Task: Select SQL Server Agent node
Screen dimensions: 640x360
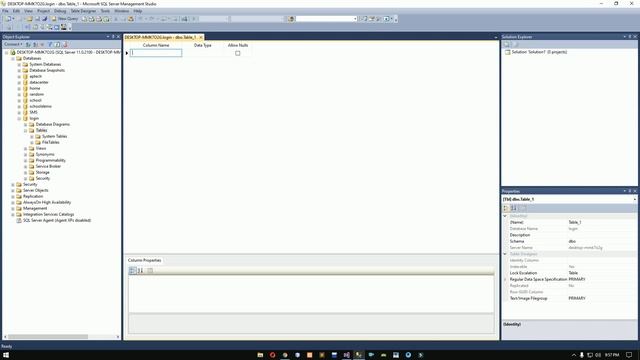Action: coord(57,220)
